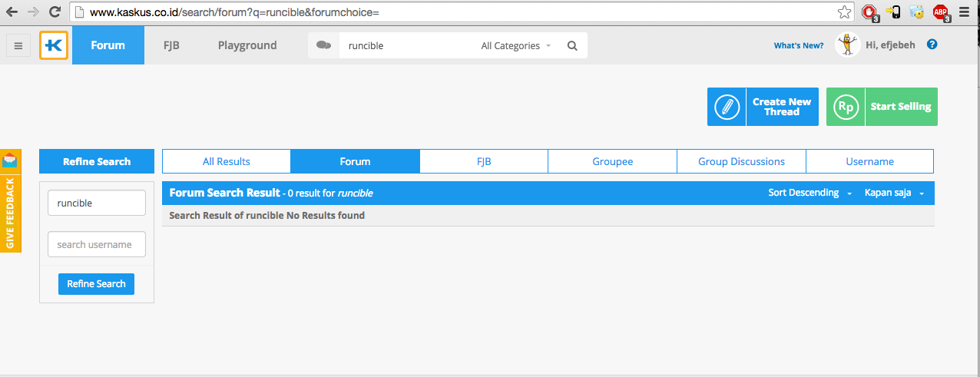Open the Chrome hamburger menu icon
This screenshot has height=377, width=980.
click(x=964, y=12)
